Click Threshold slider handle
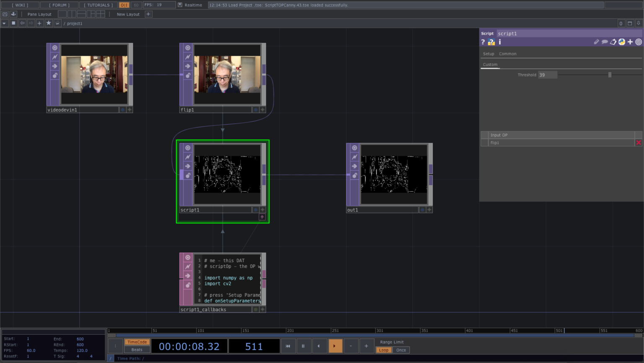This screenshot has width=644, height=363. 610,75
